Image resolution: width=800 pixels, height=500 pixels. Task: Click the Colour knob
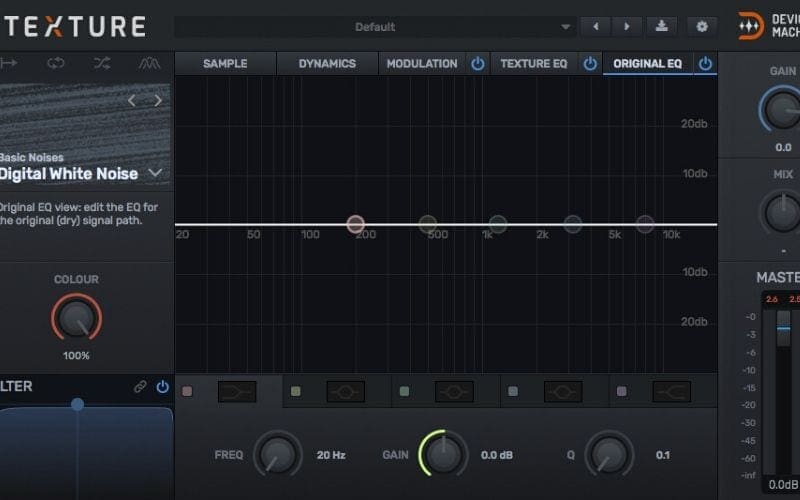77,317
